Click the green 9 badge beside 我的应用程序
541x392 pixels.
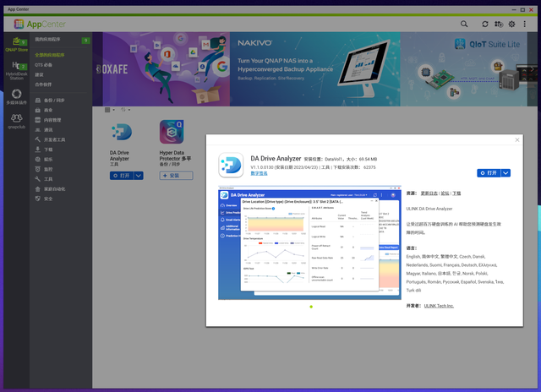[85, 41]
